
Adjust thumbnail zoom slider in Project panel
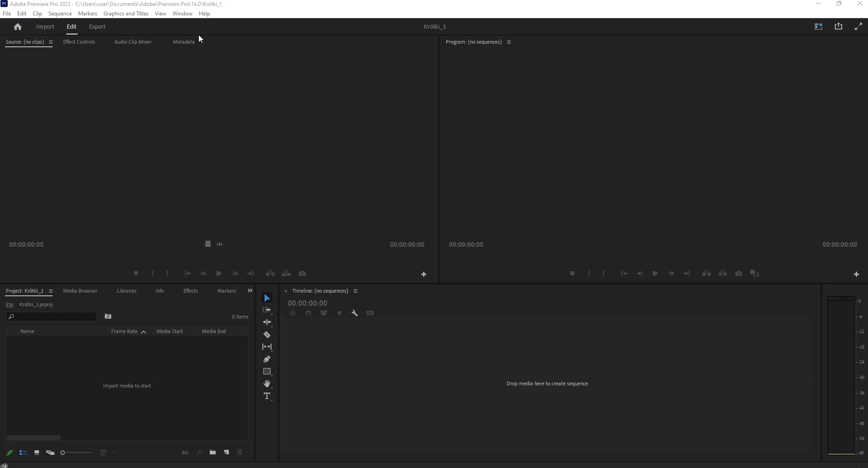(76, 453)
